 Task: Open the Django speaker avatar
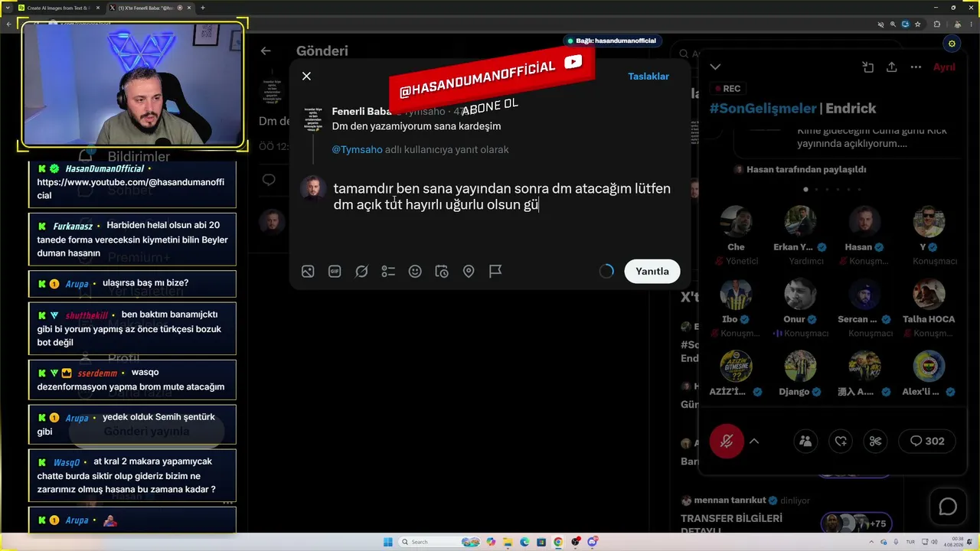tap(800, 367)
